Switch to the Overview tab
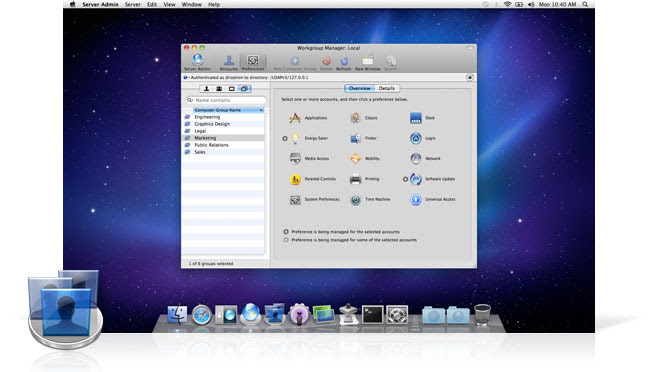656x372 pixels. click(359, 88)
